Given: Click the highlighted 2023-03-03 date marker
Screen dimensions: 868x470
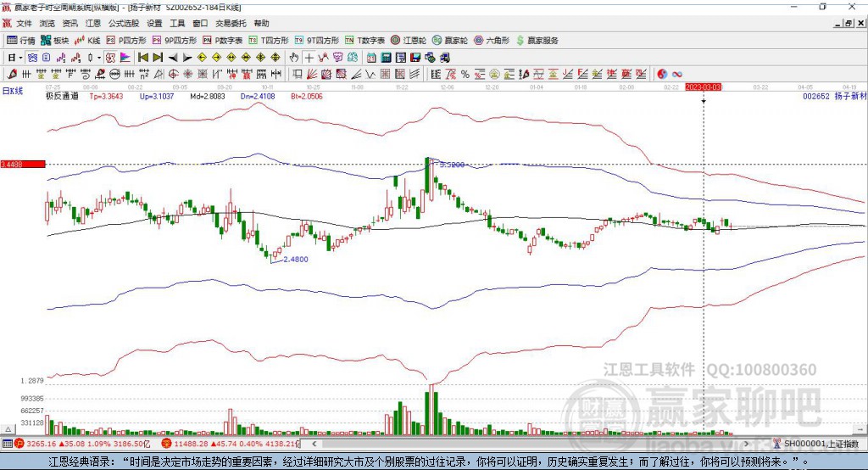Looking at the screenshot, I should tap(703, 87).
